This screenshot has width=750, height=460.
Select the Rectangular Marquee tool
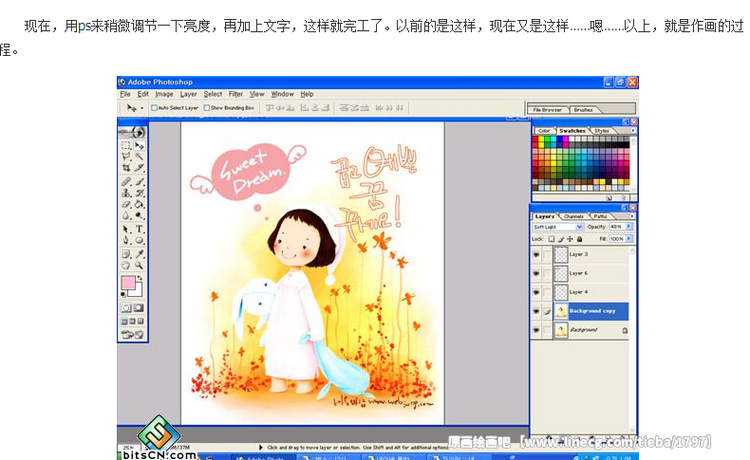126,145
